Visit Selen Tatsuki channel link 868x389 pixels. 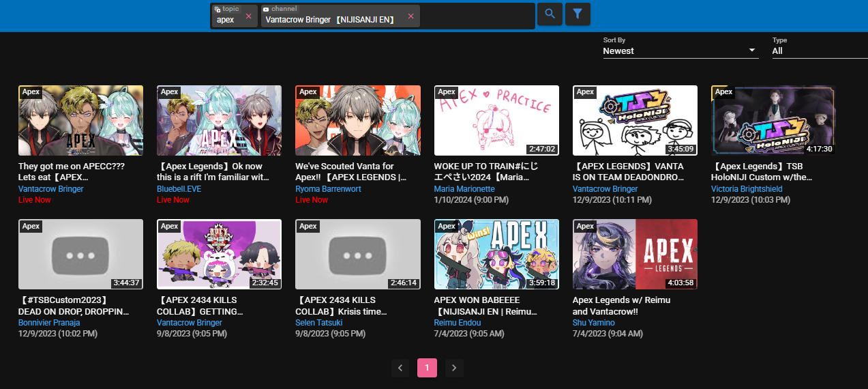319,323
